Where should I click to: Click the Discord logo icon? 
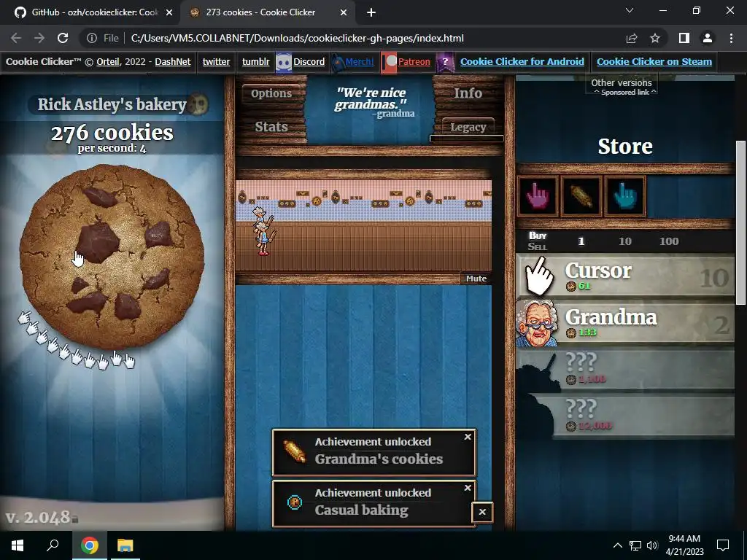(284, 63)
